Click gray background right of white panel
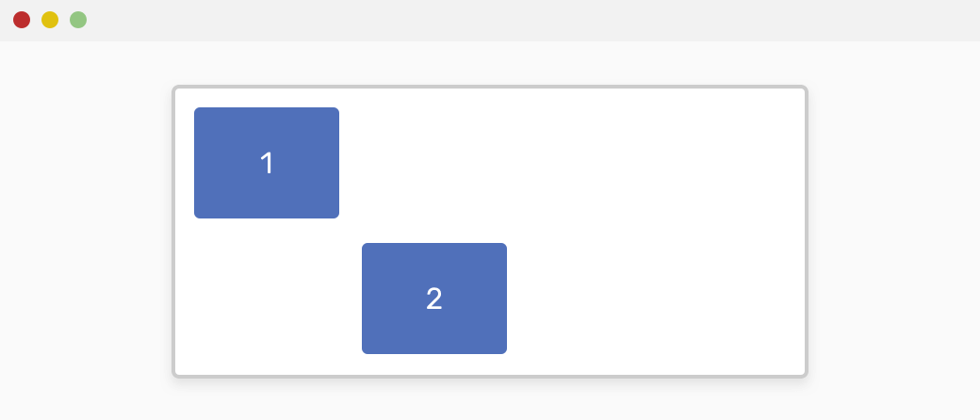This screenshot has height=420, width=980. 893,231
